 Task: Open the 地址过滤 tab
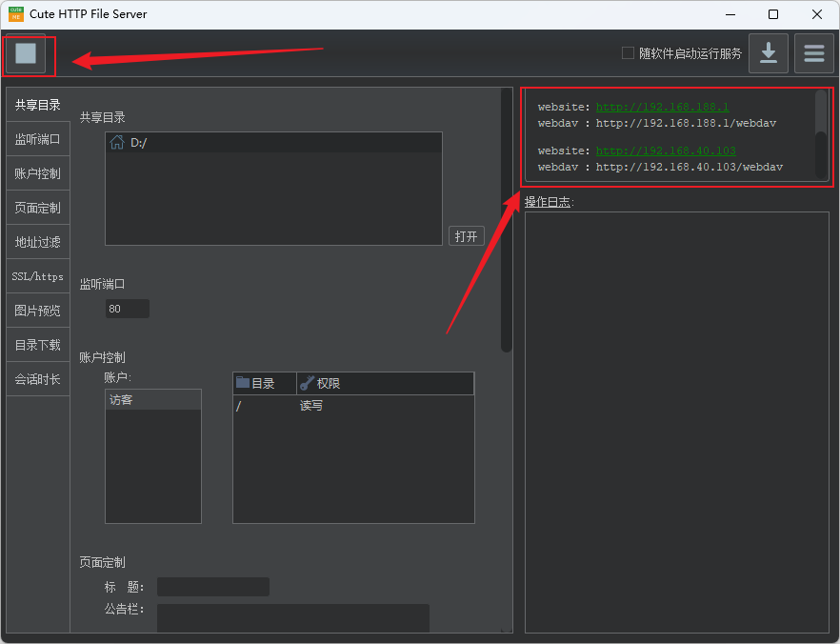click(x=38, y=242)
